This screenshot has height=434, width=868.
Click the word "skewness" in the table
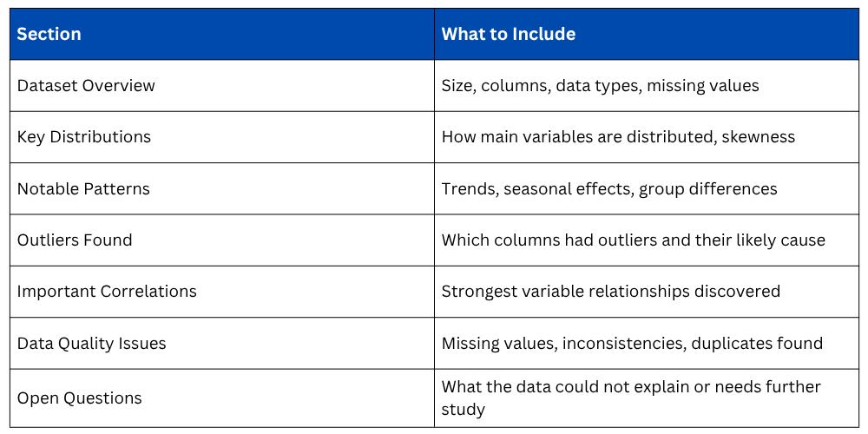[x=760, y=137]
